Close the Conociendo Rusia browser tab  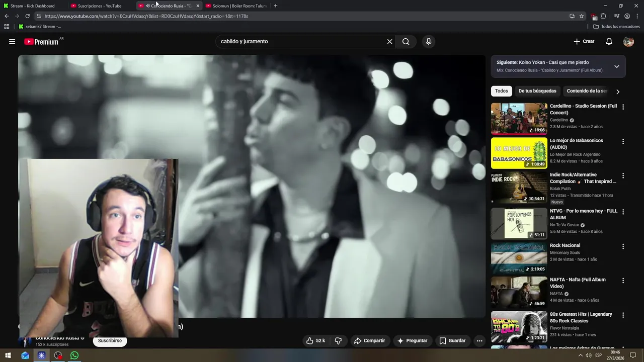pyautogui.click(x=198, y=6)
